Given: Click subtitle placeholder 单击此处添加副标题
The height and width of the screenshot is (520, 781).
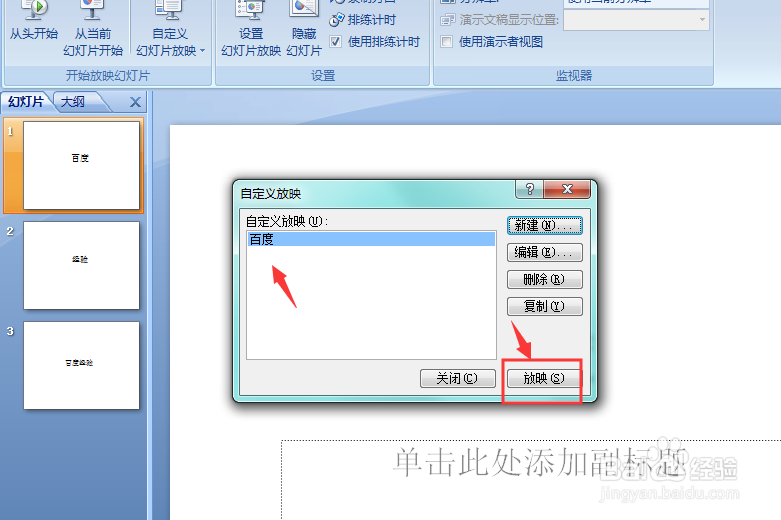Looking at the screenshot, I should coord(540,462).
